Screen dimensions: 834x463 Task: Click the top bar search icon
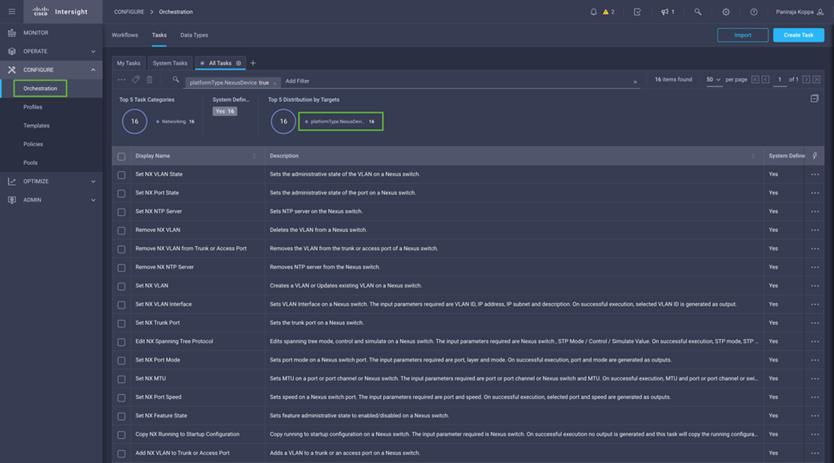[698, 12]
